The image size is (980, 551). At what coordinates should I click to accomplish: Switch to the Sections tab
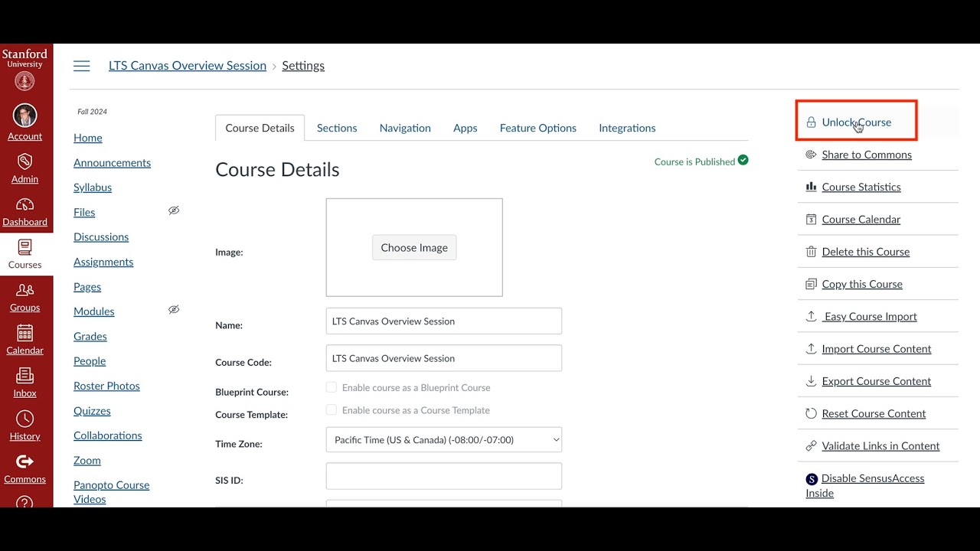pyautogui.click(x=337, y=128)
